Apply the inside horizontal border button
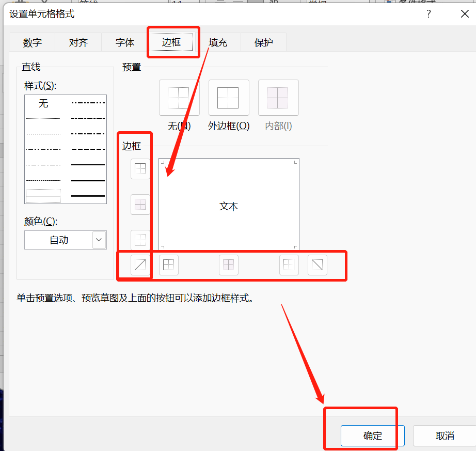 [x=140, y=205]
